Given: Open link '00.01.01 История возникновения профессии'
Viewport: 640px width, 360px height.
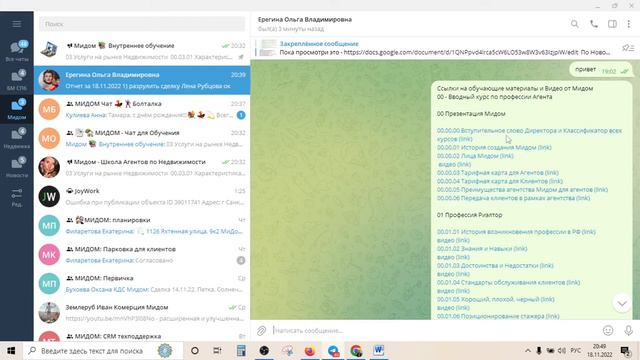Looking at the screenshot, I should point(516,232).
